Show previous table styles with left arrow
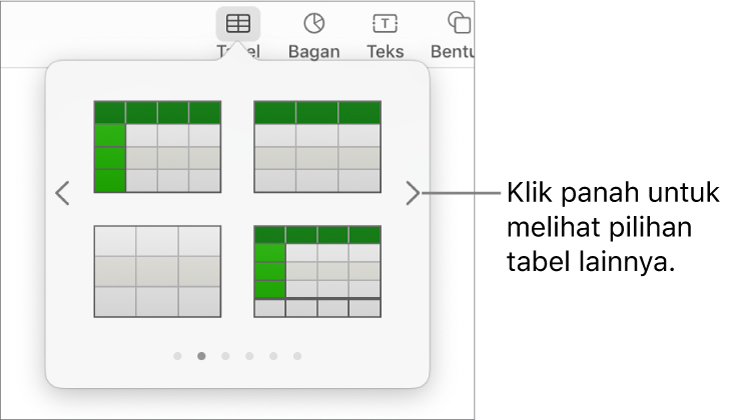 pyautogui.click(x=63, y=193)
